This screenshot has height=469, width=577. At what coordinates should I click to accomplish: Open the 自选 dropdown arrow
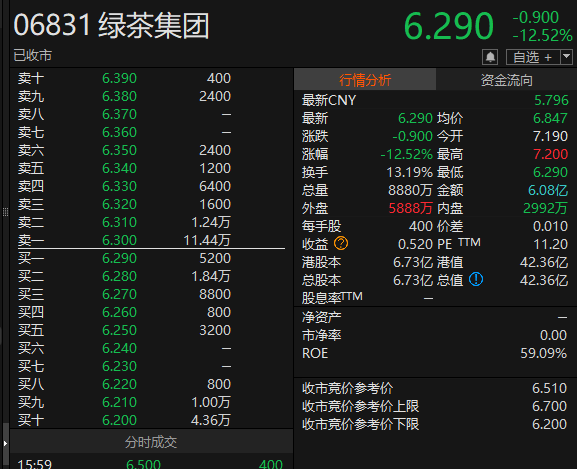click(567, 57)
